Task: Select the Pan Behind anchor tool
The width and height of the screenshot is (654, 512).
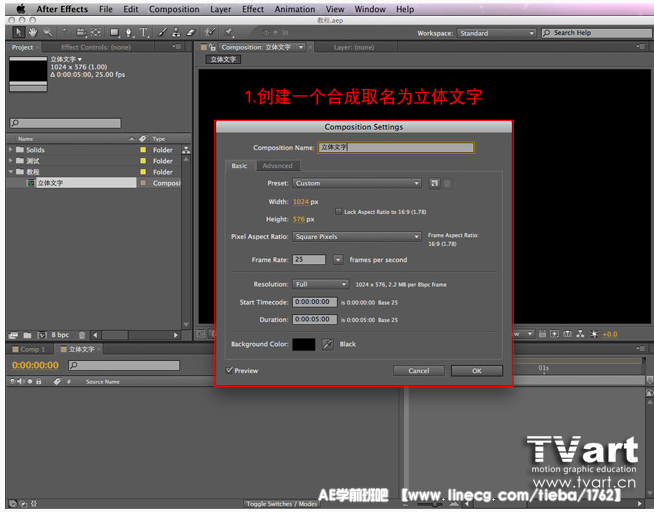Action: pos(96,32)
